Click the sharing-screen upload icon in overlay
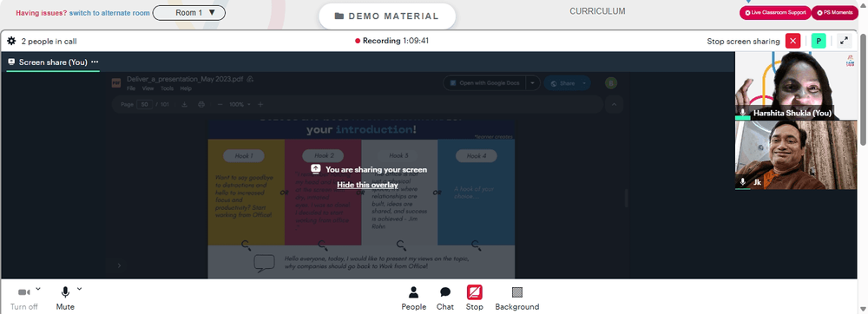Image resolution: width=868 pixels, height=314 pixels. (316, 169)
